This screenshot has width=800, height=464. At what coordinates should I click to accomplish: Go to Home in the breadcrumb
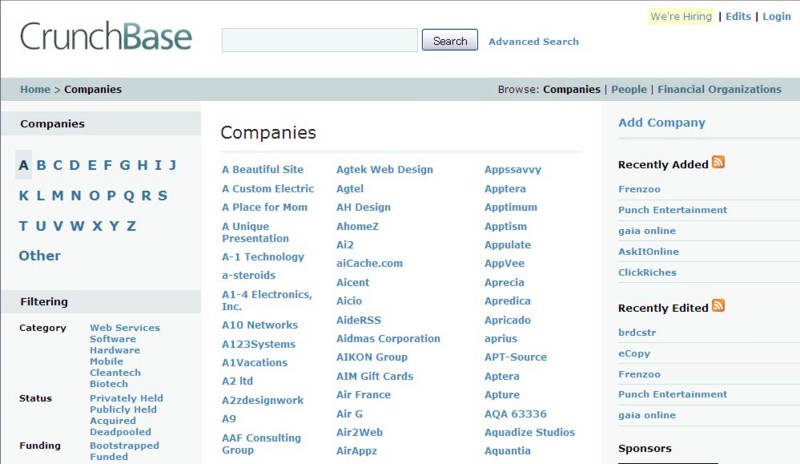[x=35, y=89]
